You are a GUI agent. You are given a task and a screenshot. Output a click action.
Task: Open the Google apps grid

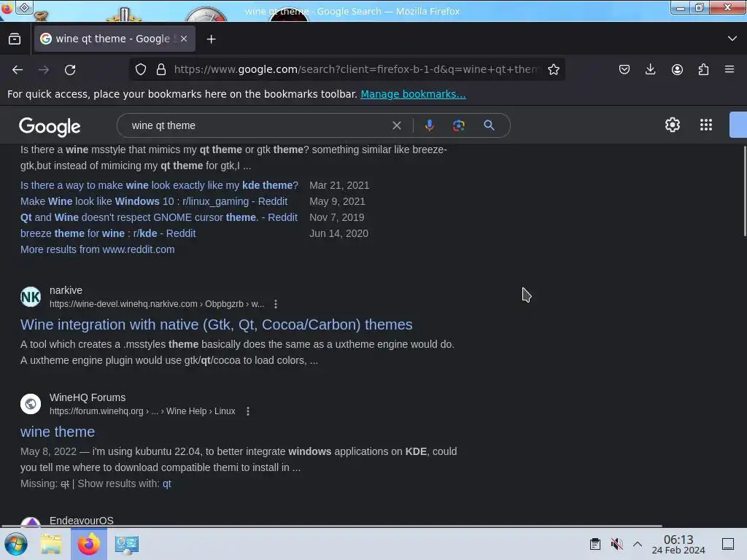click(706, 125)
